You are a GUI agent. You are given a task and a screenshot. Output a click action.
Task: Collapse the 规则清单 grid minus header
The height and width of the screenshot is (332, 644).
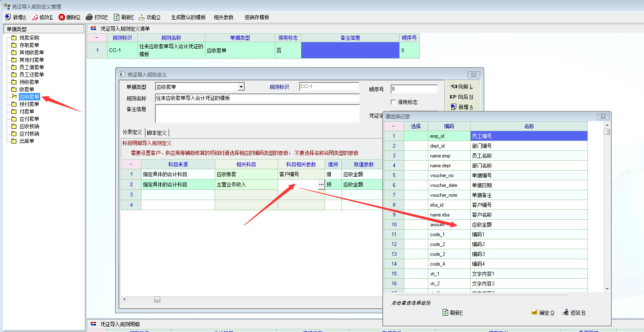(x=97, y=38)
